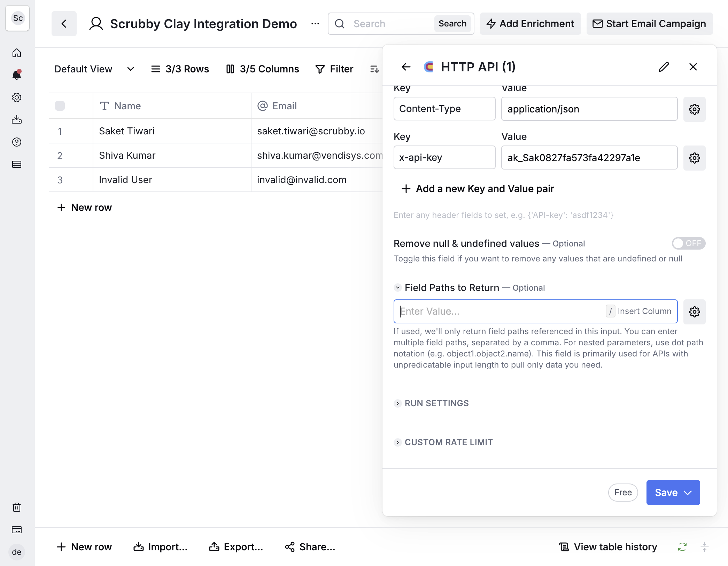Click the Search button
The height and width of the screenshot is (566, 728).
click(x=452, y=24)
